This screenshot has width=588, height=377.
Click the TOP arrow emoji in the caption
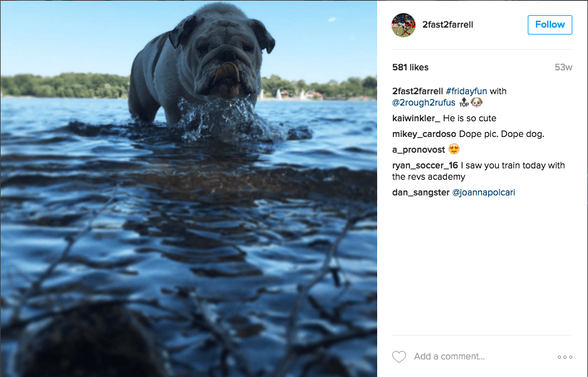point(464,101)
